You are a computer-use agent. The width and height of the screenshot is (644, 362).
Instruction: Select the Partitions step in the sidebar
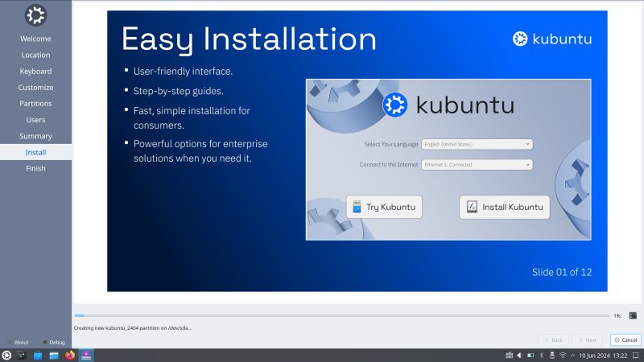pos(35,104)
